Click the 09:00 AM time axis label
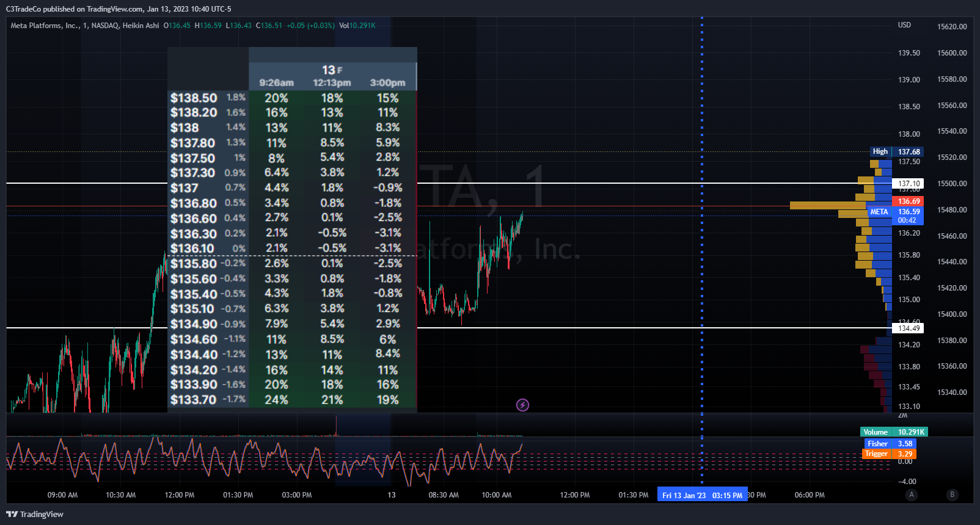Screen dimensions: 980x525 (x=62, y=495)
